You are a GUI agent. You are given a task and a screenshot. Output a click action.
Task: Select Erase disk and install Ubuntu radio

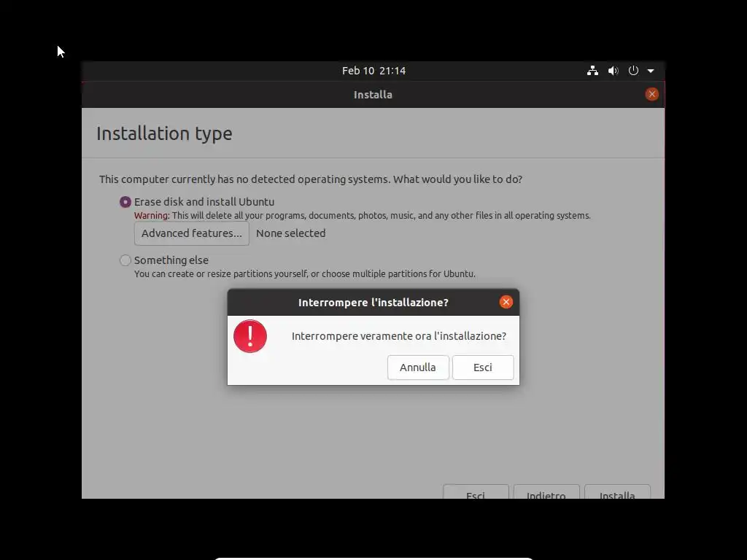(125, 202)
